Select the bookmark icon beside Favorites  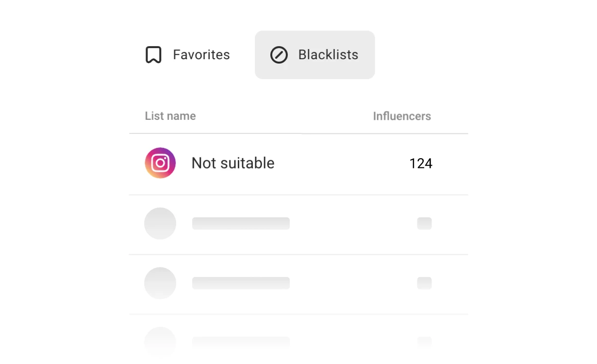click(x=153, y=55)
